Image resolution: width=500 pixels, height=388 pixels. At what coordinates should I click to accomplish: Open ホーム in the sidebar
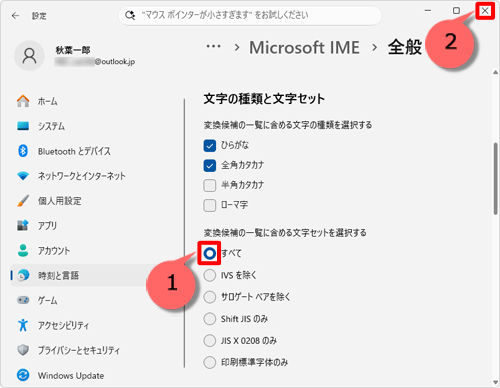pyautogui.click(x=48, y=101)
